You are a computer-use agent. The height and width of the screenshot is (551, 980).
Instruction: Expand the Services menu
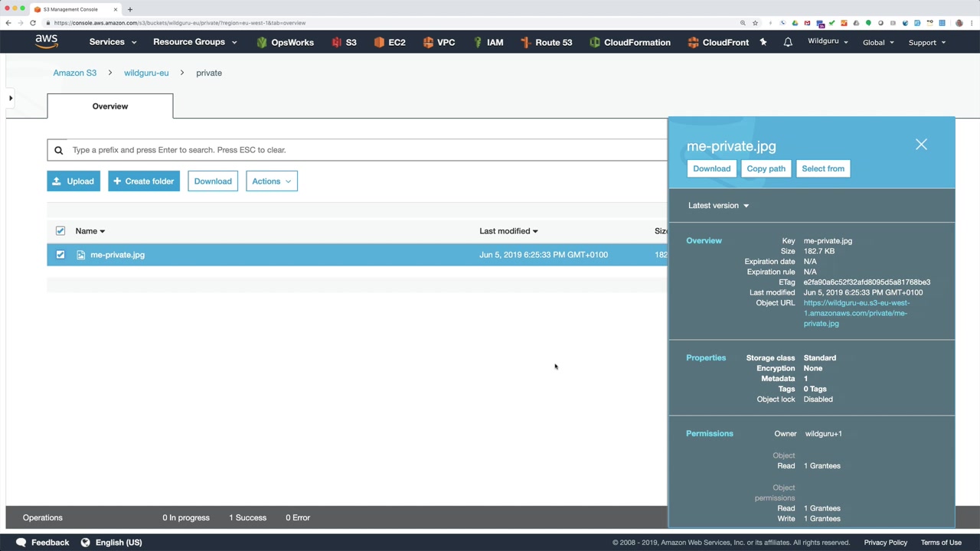coord(113,42)
